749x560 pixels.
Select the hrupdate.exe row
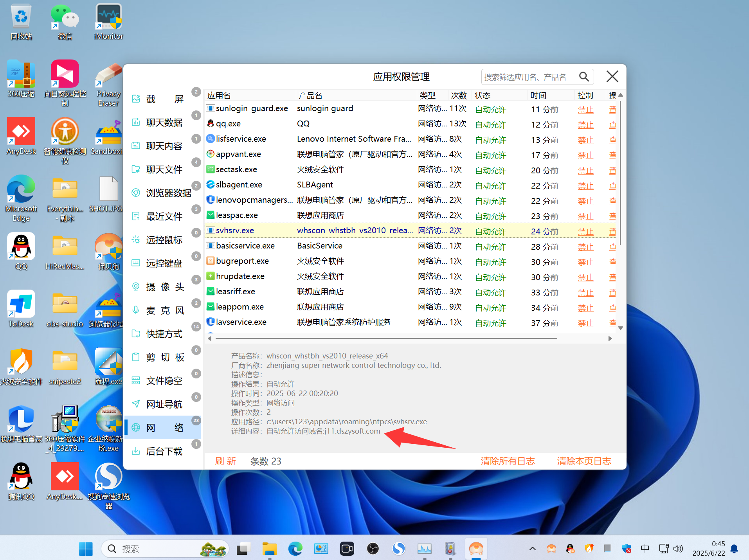point(410,276)
